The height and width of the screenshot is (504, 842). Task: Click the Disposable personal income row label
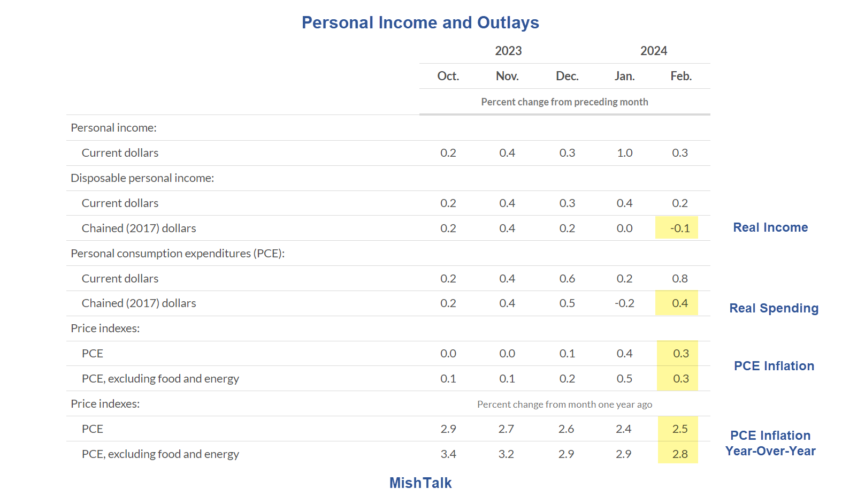click(x=142, y=178)
